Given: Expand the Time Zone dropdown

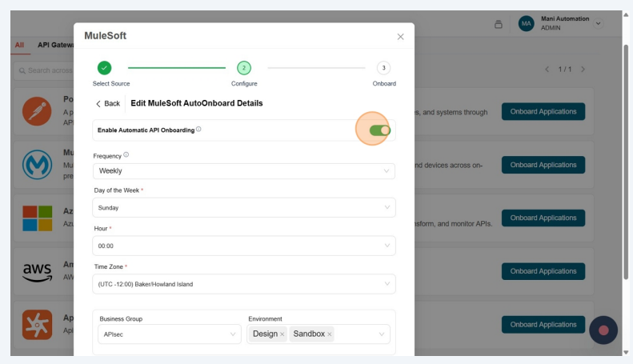Looking at the screenshot, I should (x=243, y=283).
